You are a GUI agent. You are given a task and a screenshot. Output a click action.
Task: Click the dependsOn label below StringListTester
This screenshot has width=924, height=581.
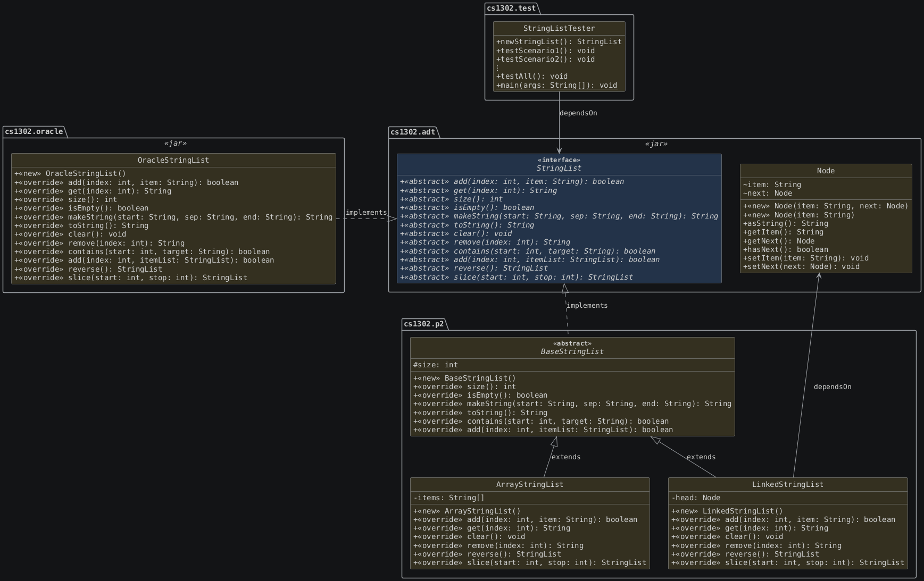pos(578,113)
